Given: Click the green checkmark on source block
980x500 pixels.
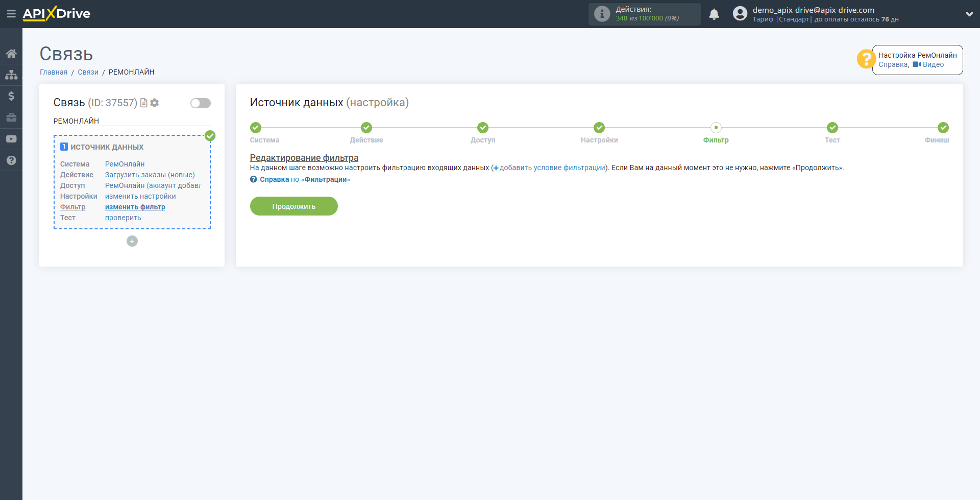Looking at the screenshot, I should tap(210, 136).
